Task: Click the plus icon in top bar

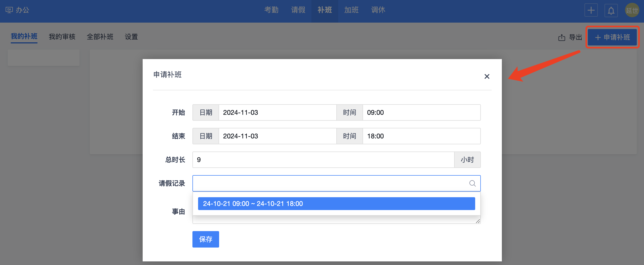Action: tap(591, 11)
